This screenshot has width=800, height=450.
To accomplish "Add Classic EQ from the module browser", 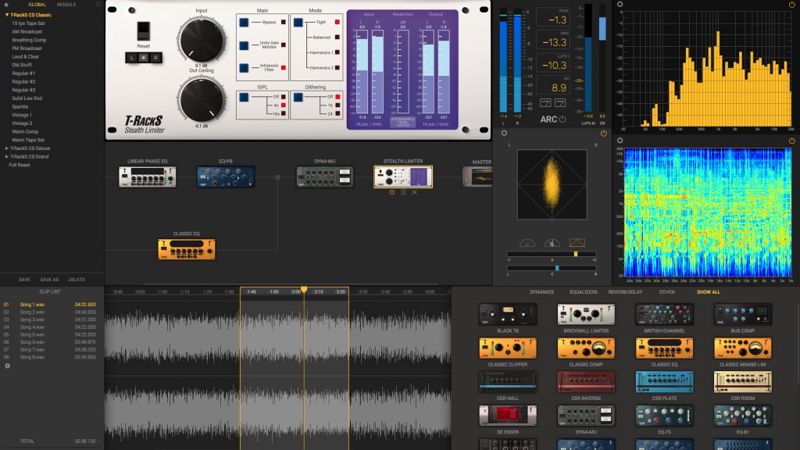I will pos(664,348).
